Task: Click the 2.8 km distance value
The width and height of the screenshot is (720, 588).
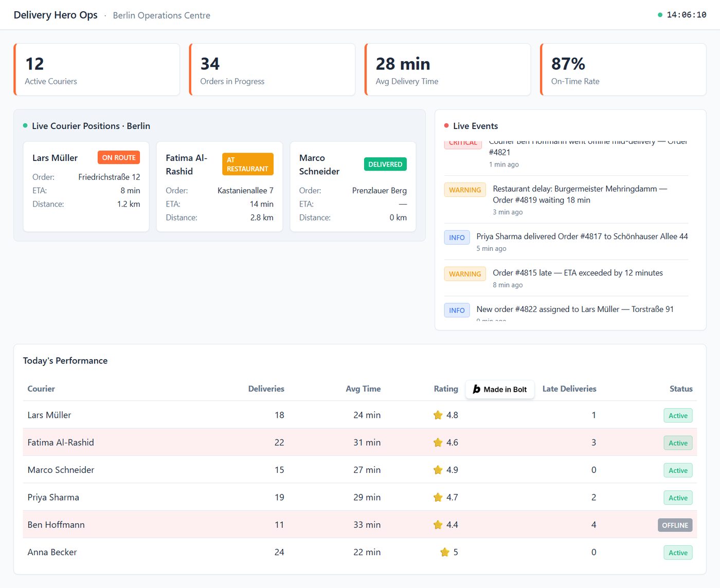Action: (262, 217)
